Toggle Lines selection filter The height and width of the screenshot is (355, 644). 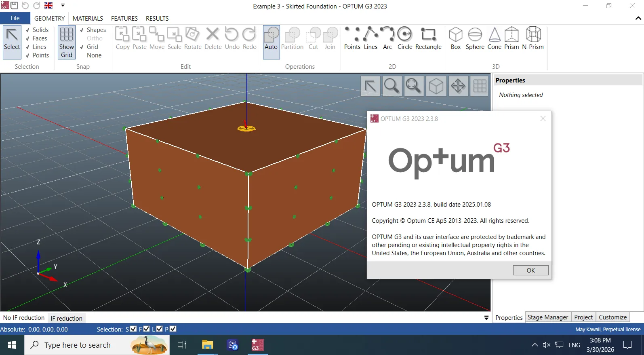pyautogui.click(x=36, y=47)
